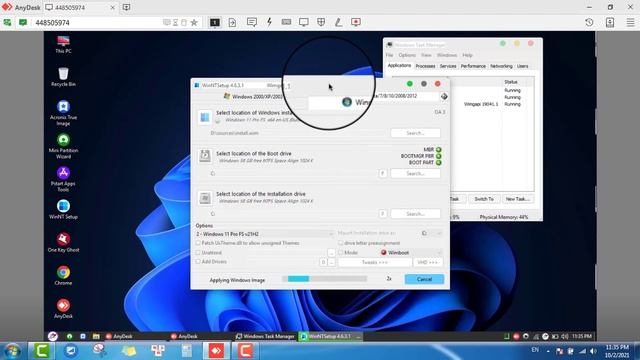Launch WinNT Setup desktop shortcut
Image resolution: width=640 pixels, height=360 pixels.
pyautogui.click(x=63, y=210)
